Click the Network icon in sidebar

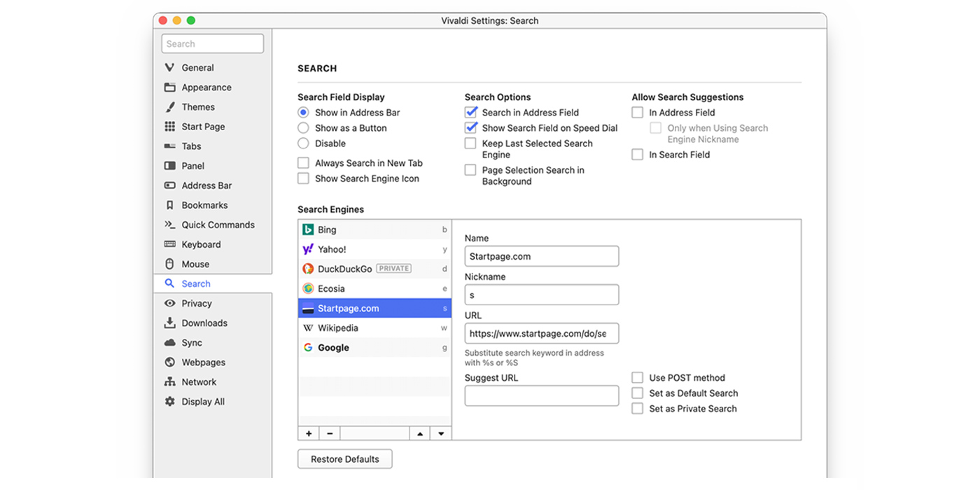[x=169, y=382]
